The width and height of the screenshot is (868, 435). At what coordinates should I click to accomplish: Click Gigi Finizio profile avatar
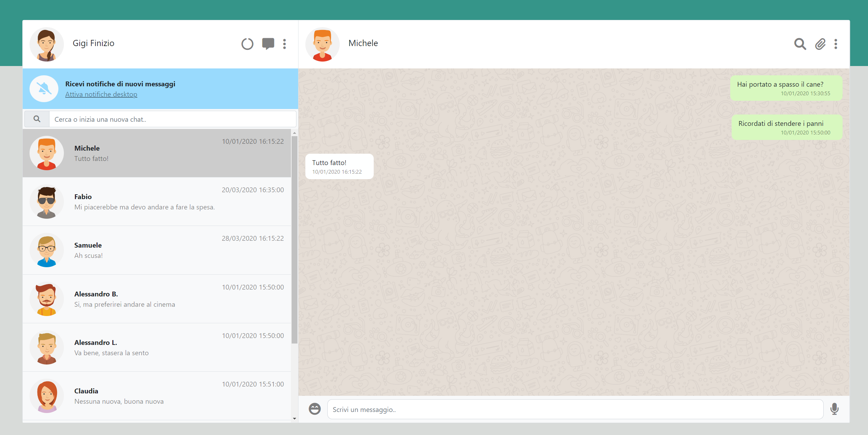47,44
